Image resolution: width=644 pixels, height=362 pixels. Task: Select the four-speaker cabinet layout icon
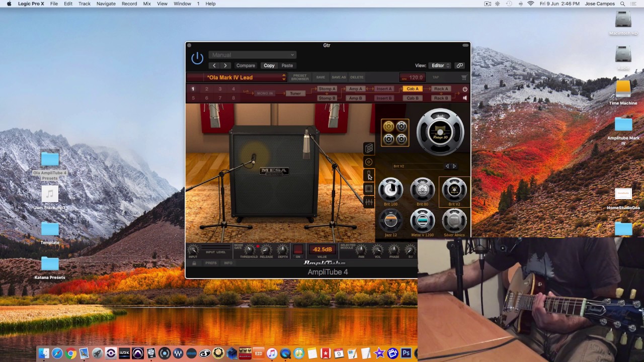[x=395, y=133]
